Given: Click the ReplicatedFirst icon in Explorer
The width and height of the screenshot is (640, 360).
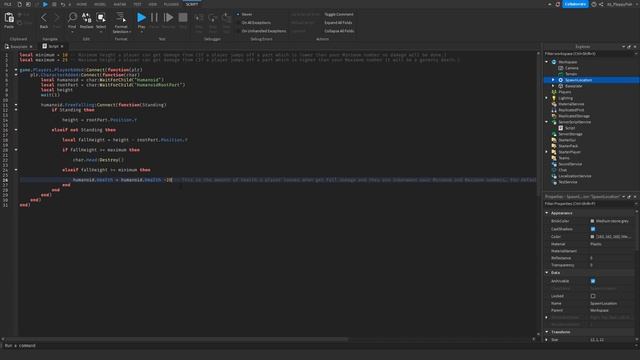Looking at the screenshot, I should click(554, 110).
